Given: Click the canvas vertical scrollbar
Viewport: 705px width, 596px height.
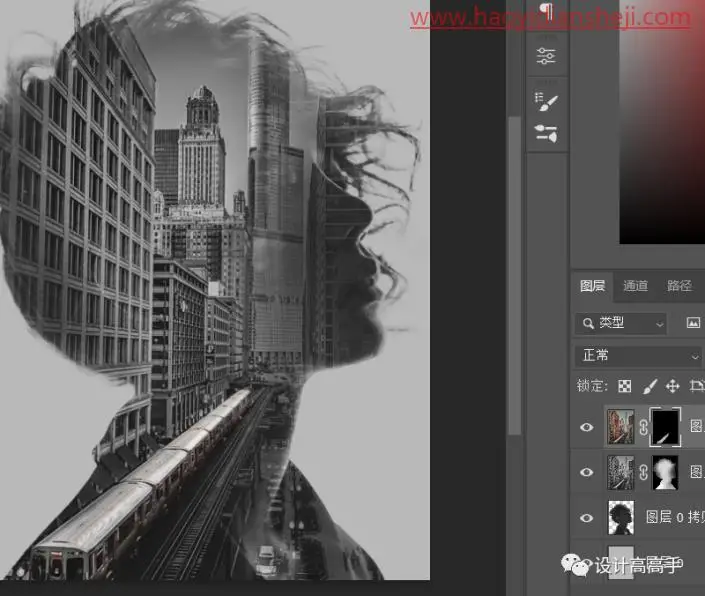Looking at the screenshot, I should 514,275.
